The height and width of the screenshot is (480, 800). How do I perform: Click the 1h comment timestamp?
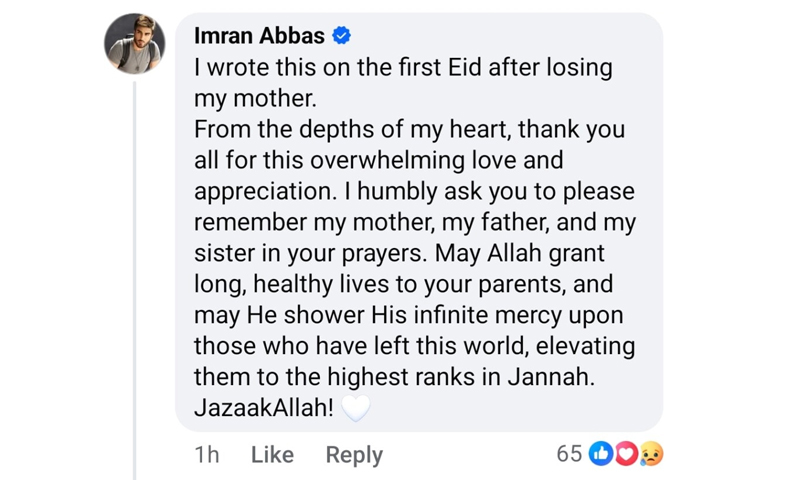207,455
